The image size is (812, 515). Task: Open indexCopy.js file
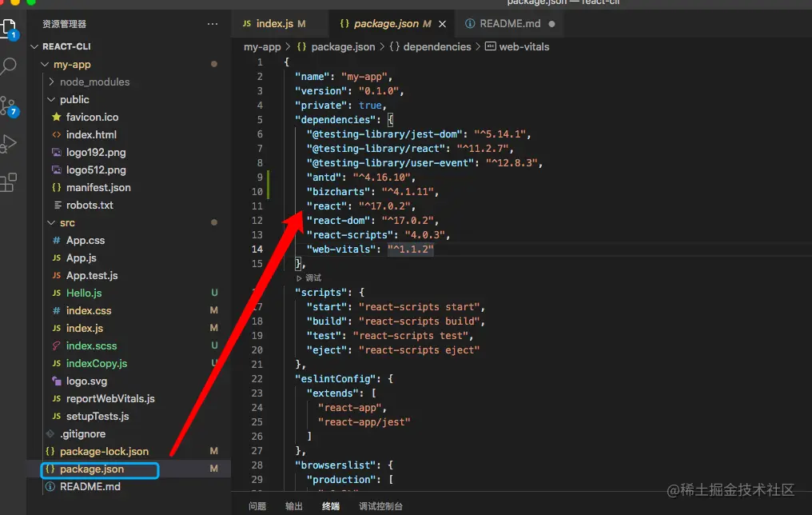[x=97, y=364]
